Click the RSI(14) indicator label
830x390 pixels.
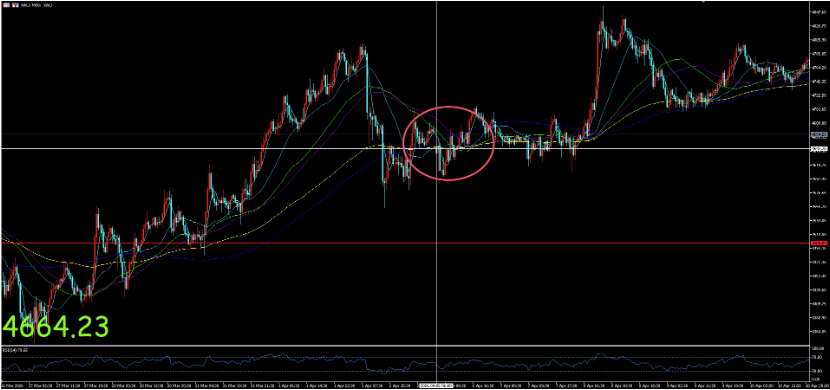(x=16, y=350)
